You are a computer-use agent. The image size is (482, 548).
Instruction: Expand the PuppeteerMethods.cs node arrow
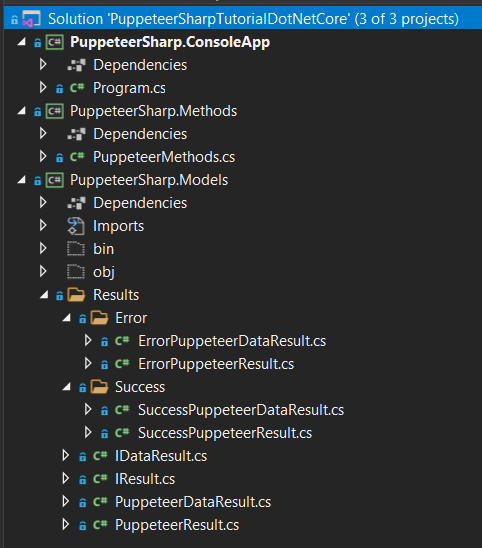click(43, 156)
